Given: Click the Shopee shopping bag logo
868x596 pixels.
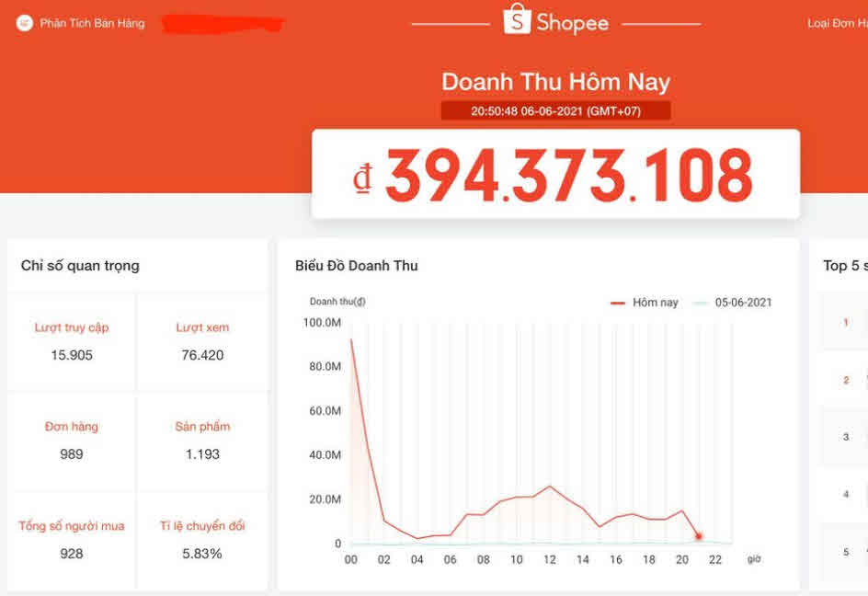Looking at the screenshot, I should click(x=517, y=20).
